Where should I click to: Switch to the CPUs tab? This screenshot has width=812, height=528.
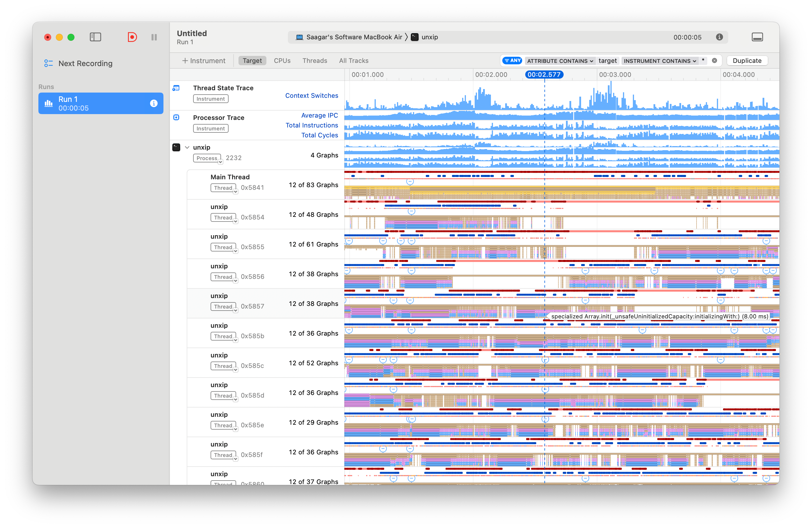coord(282,61)
